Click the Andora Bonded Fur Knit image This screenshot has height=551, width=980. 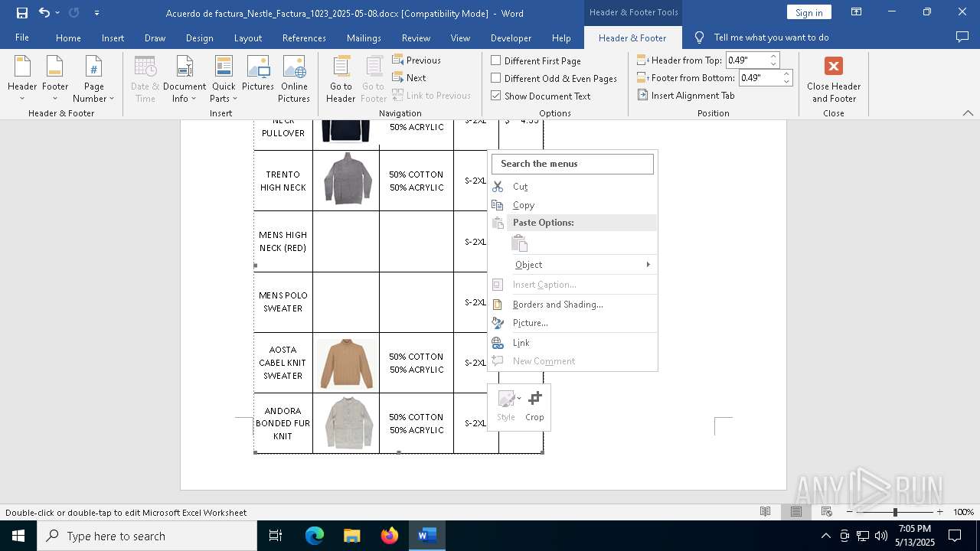pyautogui.click(x=348, y=422)
